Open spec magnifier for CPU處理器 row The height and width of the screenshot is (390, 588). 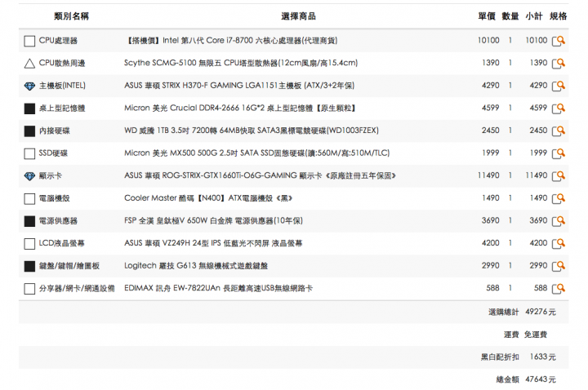click(559, 41)
